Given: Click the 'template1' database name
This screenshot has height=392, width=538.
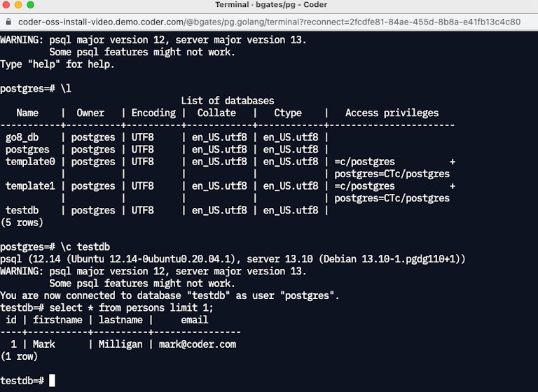Looking at the screenshot, I should [x=30, y=186].
